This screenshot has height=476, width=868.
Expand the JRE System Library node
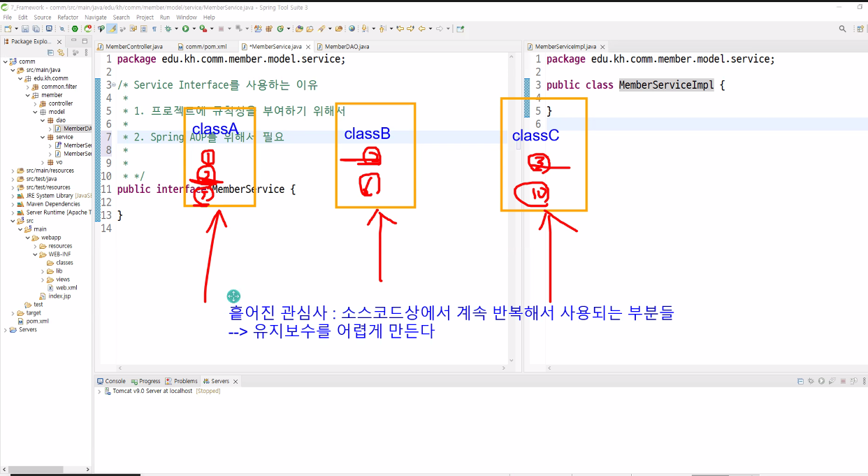(13, 196)
